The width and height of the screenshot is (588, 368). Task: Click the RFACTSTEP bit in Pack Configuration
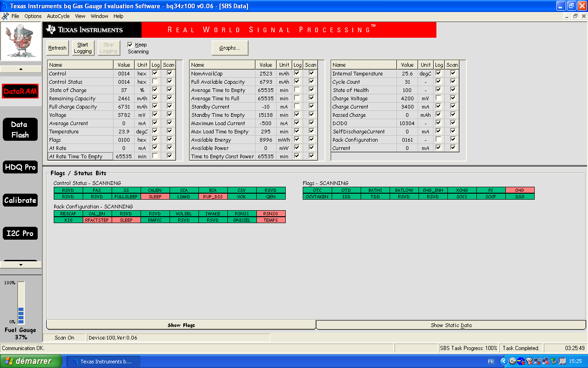point(97,220)
